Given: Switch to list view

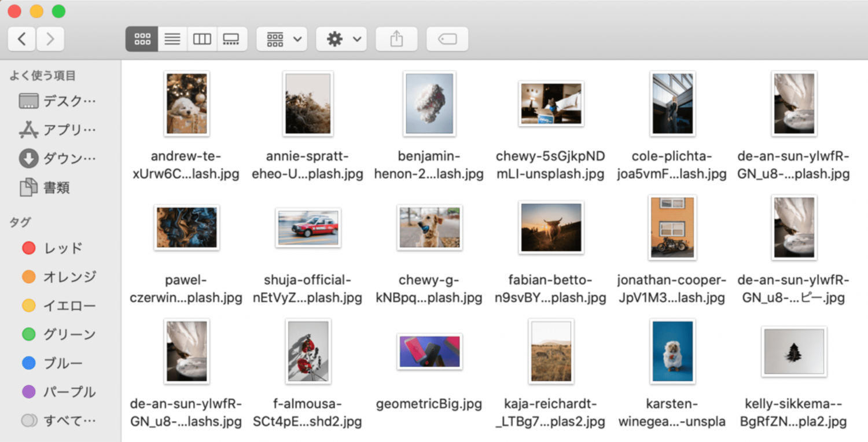Looking at the screenshot, I should (x=172, y=39).
